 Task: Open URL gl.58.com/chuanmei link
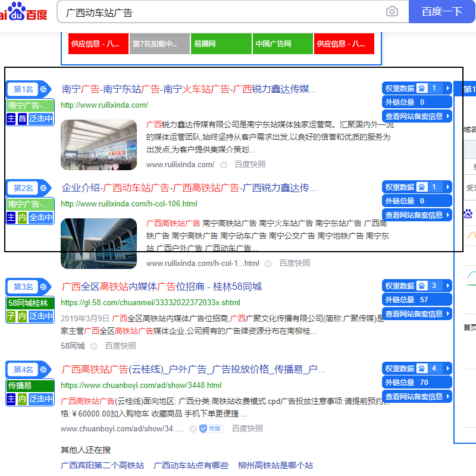point(151,302)
